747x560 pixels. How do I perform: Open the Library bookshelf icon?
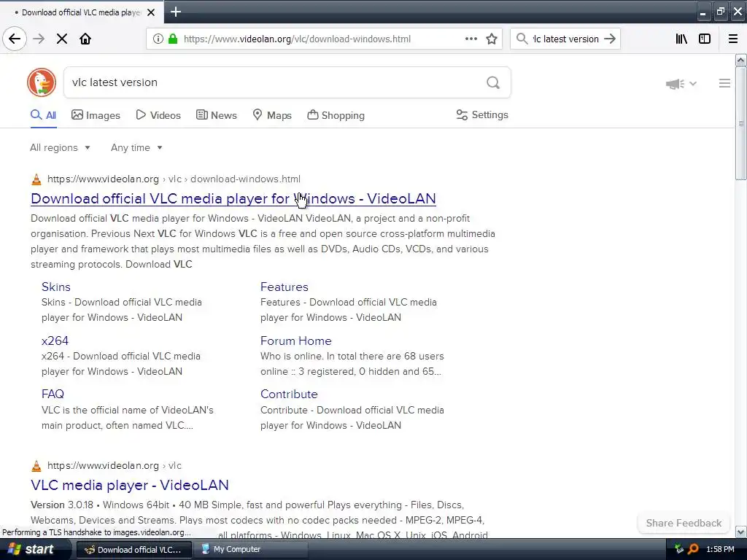pos(681,39)
